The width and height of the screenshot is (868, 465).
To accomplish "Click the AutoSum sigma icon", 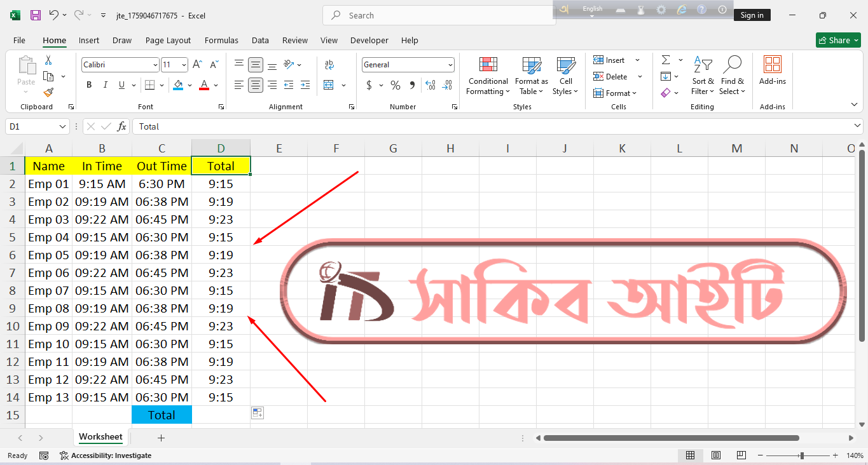I will 666,60.
